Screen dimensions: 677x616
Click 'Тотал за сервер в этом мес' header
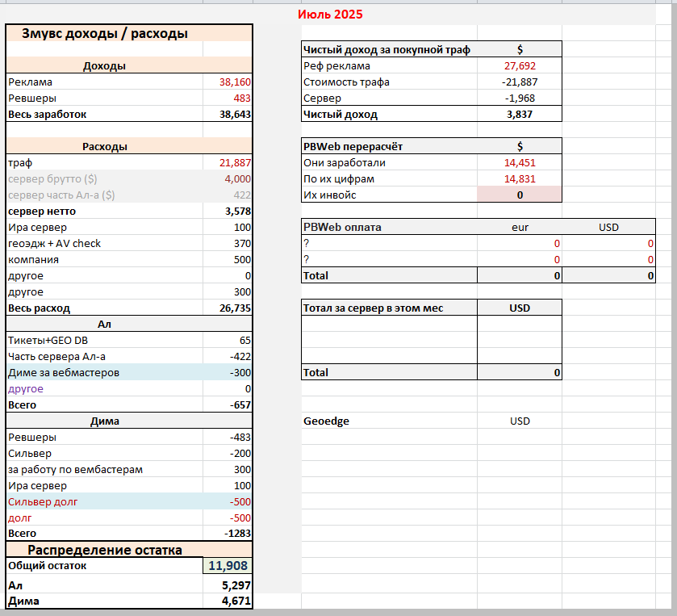pos(373,308)
